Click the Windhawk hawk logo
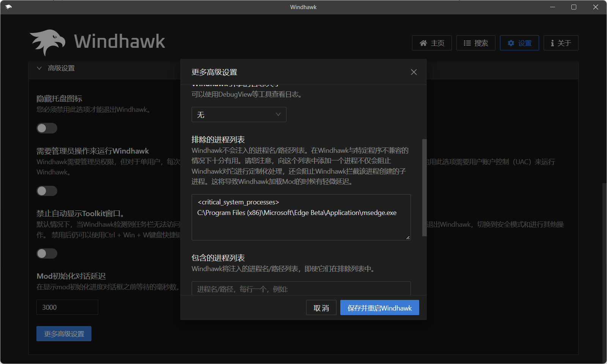 [48, 42]
